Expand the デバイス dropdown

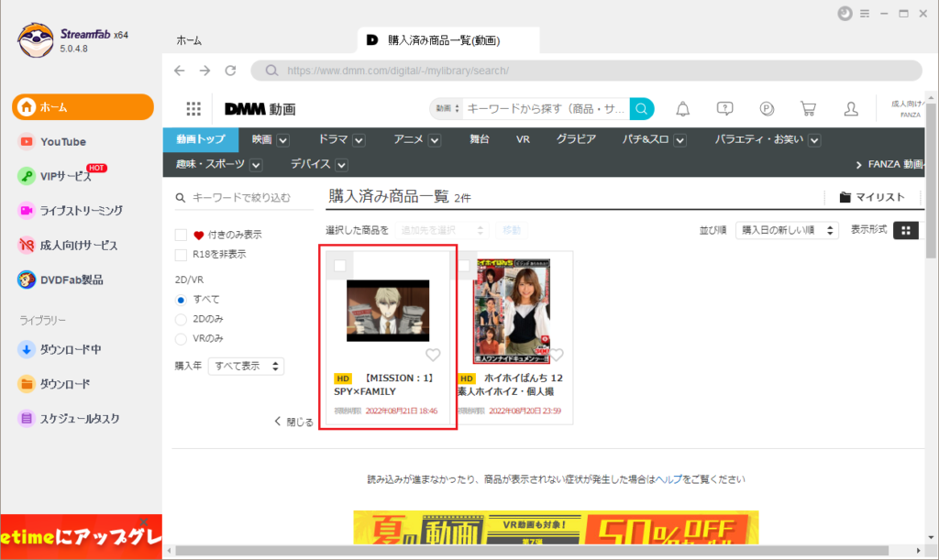[341, 165]
